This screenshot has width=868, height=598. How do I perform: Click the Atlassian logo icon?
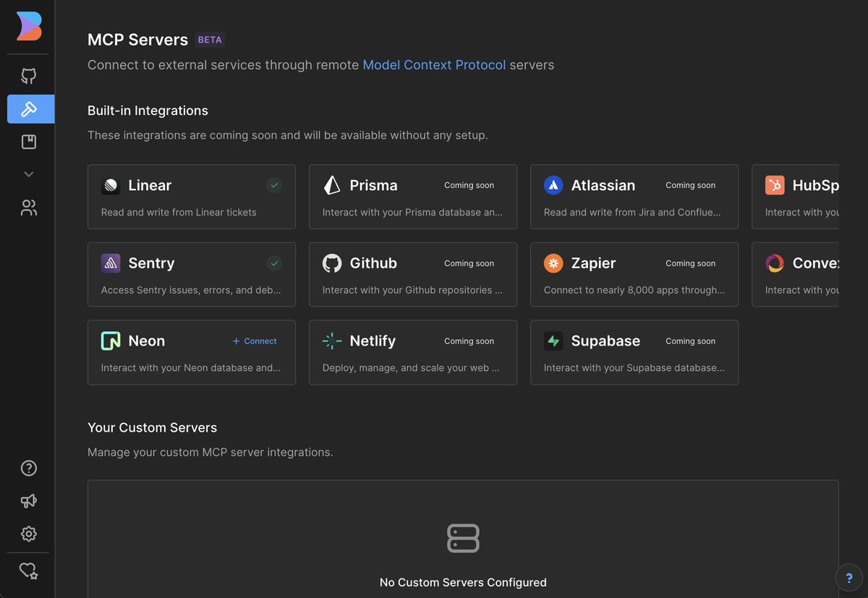coord(553,185)
